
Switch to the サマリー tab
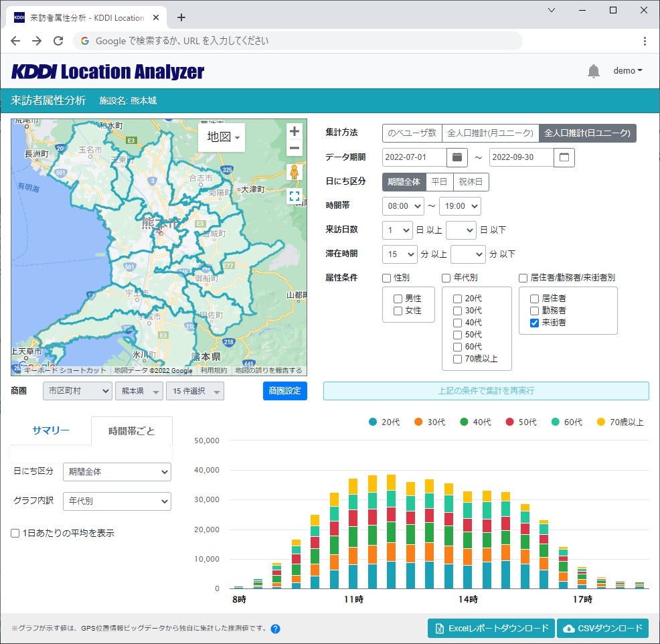(51, 430)
